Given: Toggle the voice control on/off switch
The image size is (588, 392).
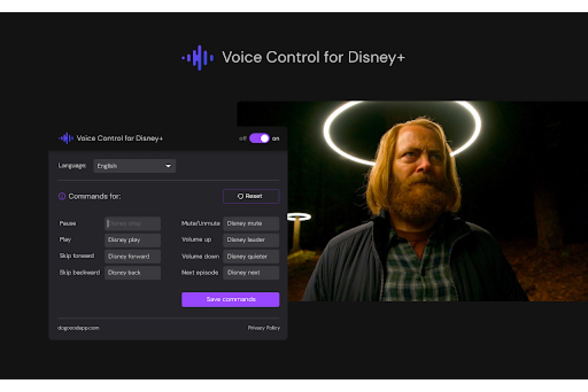Looking at the screenshot, I should [260, 138].
